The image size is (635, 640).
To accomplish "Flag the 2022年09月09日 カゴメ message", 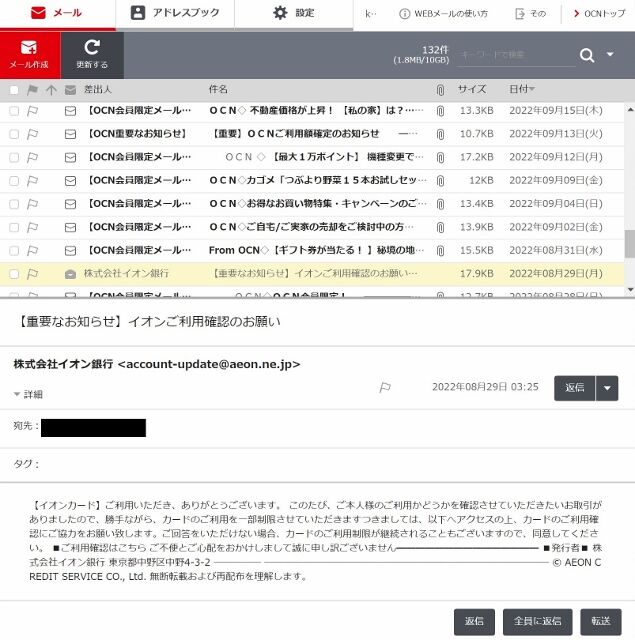I will pyautogui.click(x=32, y=181).
